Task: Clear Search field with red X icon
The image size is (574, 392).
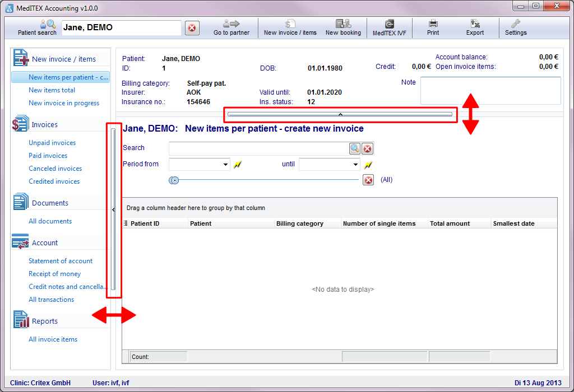Action: [368, 148]
